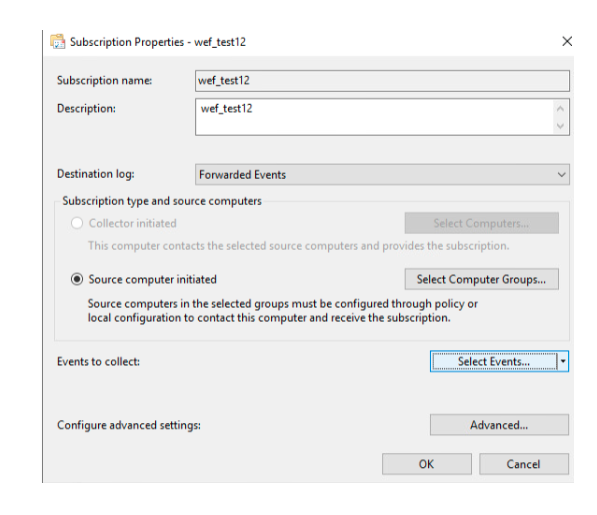Click the 'Events to collect:' label

[98, 362]
